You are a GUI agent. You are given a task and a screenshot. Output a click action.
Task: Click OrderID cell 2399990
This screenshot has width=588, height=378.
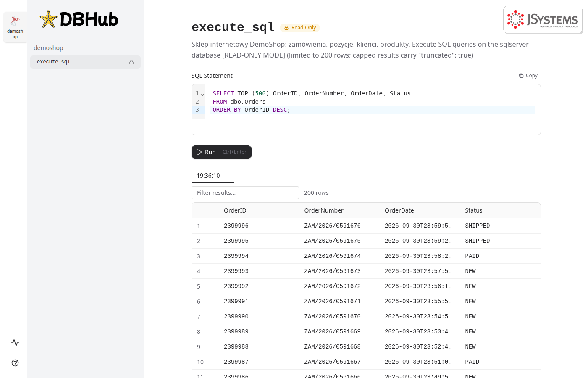pyautogui.click(x=236, y=317)
